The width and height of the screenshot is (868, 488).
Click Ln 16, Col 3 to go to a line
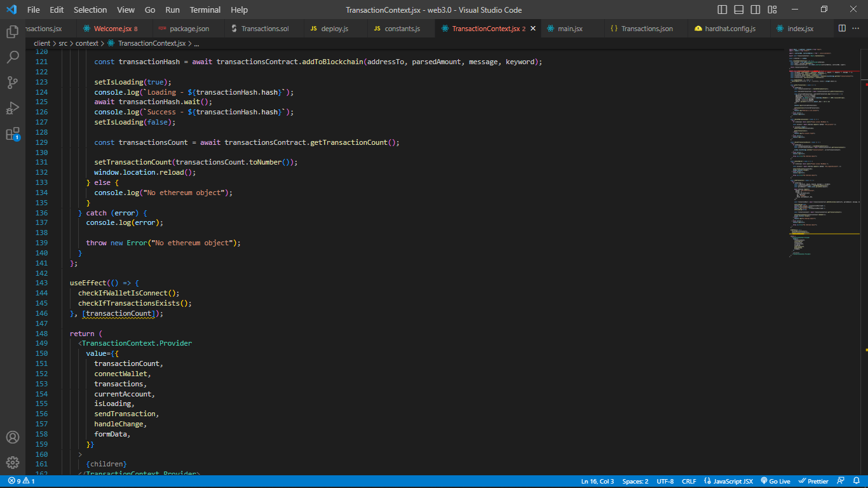pos(597,481)
